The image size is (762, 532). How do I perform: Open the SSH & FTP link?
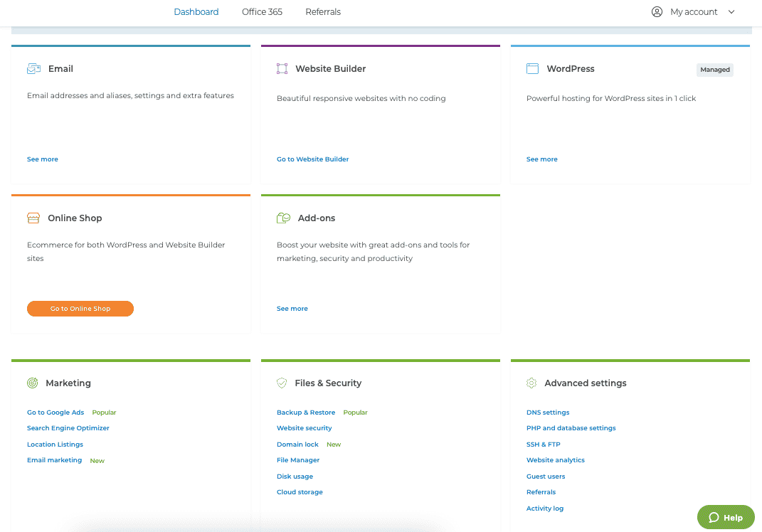[x=544, y=445]
